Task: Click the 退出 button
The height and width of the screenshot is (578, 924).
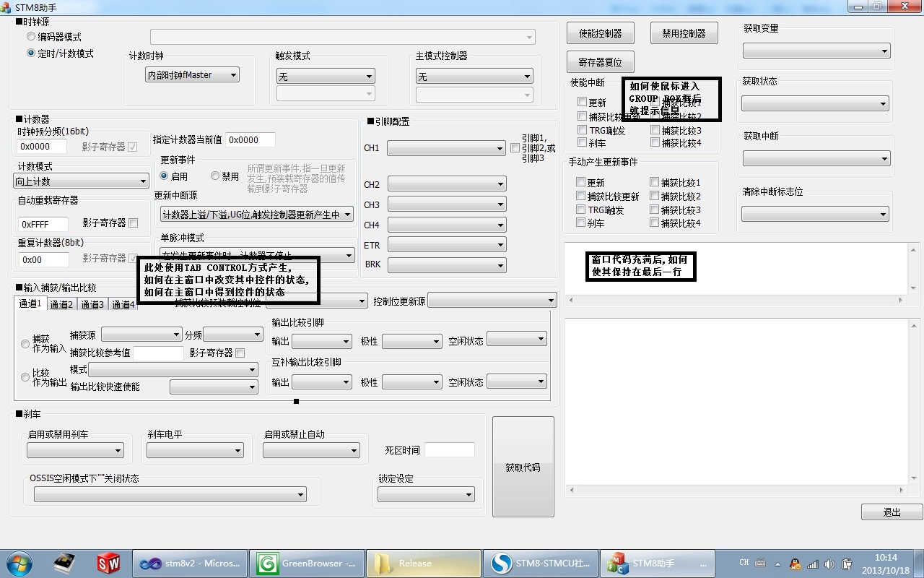Action: click(892, 512)
